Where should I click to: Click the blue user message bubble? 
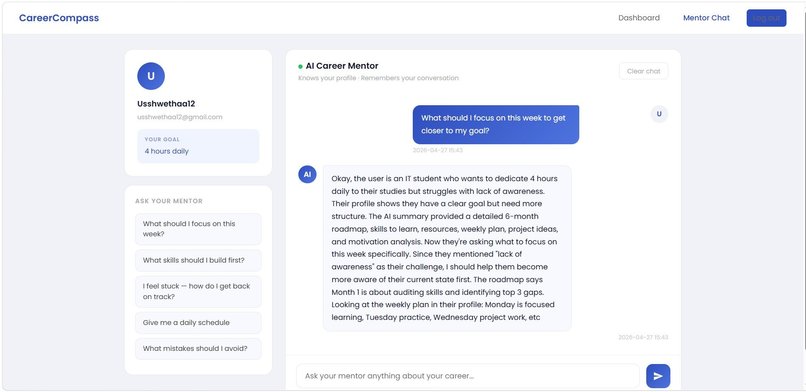pos(496,124)
